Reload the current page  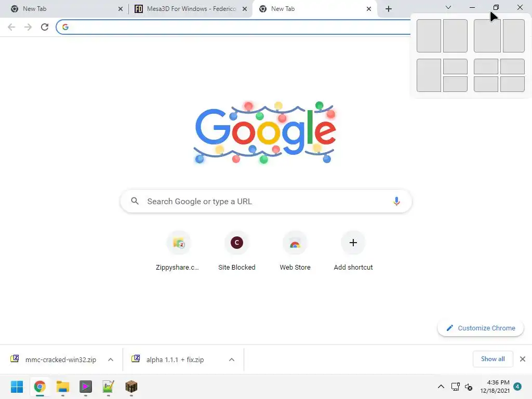(x=45, y=27)
